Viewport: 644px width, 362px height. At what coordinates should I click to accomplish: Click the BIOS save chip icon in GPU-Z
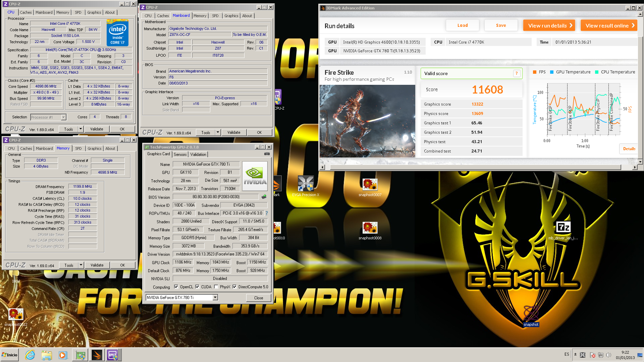tap(264, 197)
